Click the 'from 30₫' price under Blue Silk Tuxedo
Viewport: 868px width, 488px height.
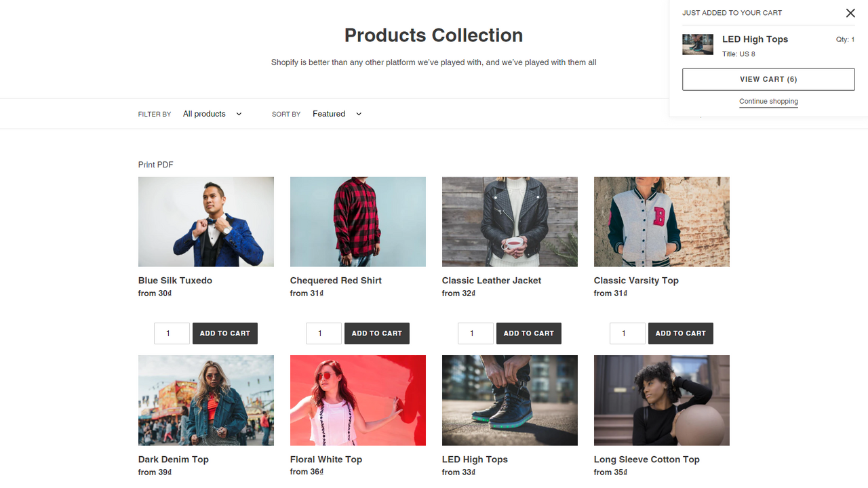[x=154, y=293]
